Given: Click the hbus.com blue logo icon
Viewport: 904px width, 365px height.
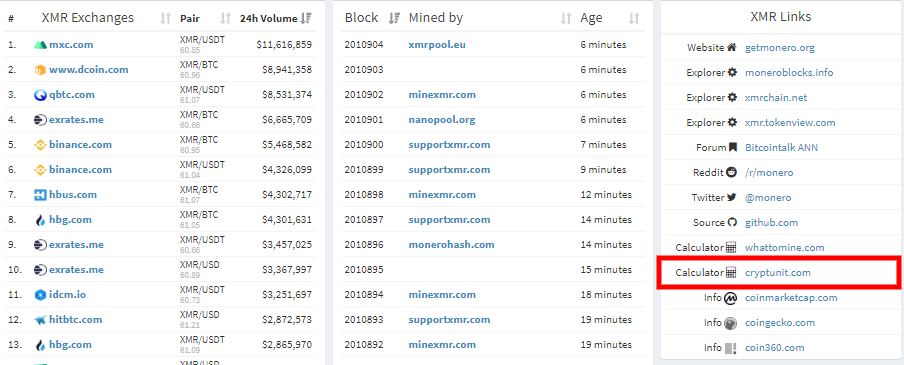Looking at the screenshot, I should (40, 195).
